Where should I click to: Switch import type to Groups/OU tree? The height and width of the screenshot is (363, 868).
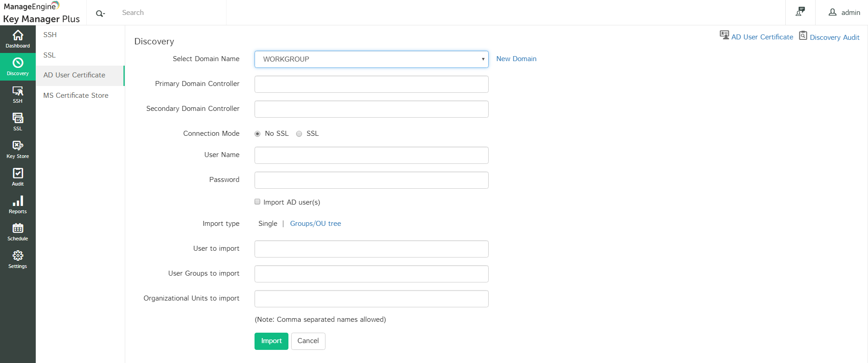[x=316, y=224]
